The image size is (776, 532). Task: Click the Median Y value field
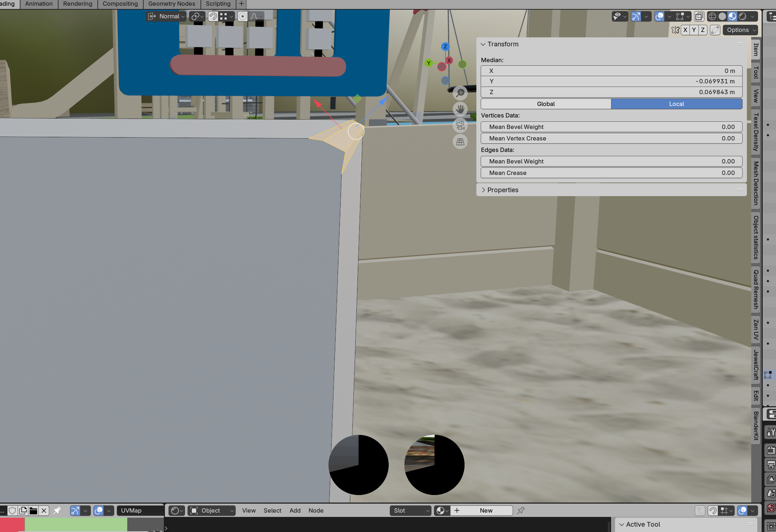(611, 82)
